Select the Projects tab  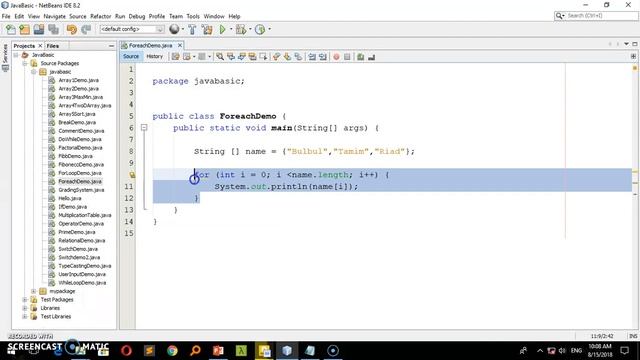pos(24,46)
